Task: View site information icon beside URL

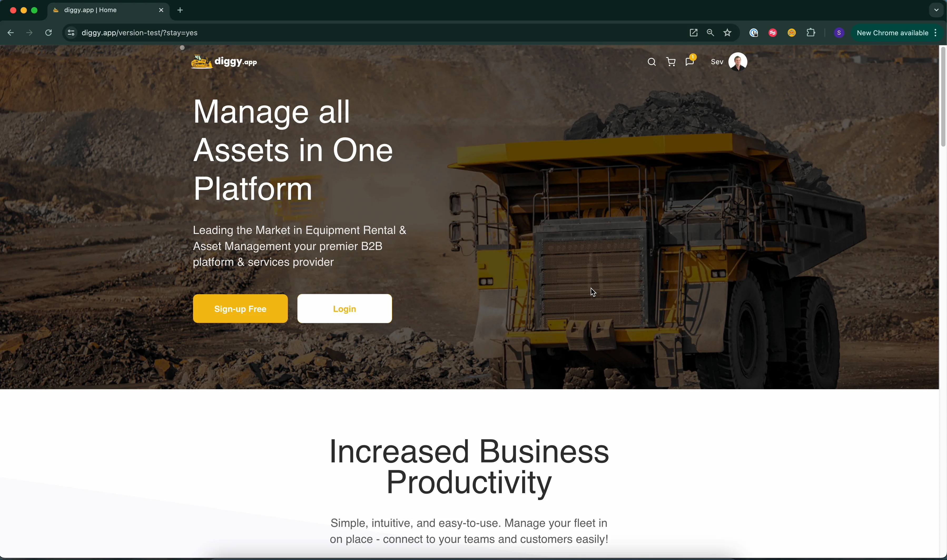Action: 71,33
